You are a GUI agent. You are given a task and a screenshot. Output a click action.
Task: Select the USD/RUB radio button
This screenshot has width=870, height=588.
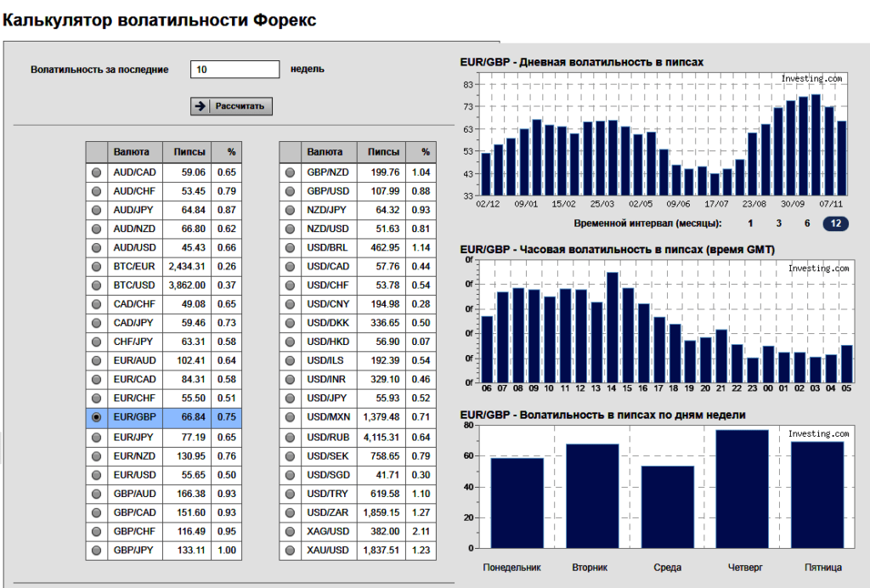[x=290, y=437]
